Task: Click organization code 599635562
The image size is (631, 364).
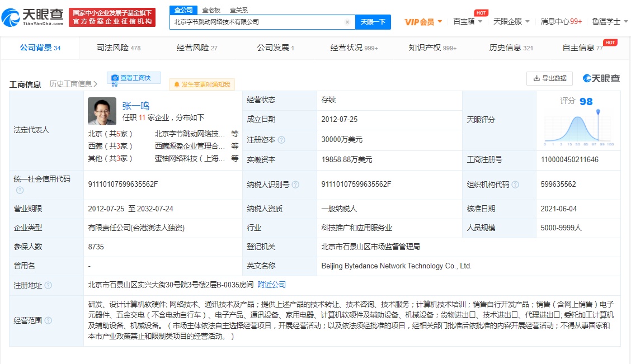Action: tap(558, 184)
